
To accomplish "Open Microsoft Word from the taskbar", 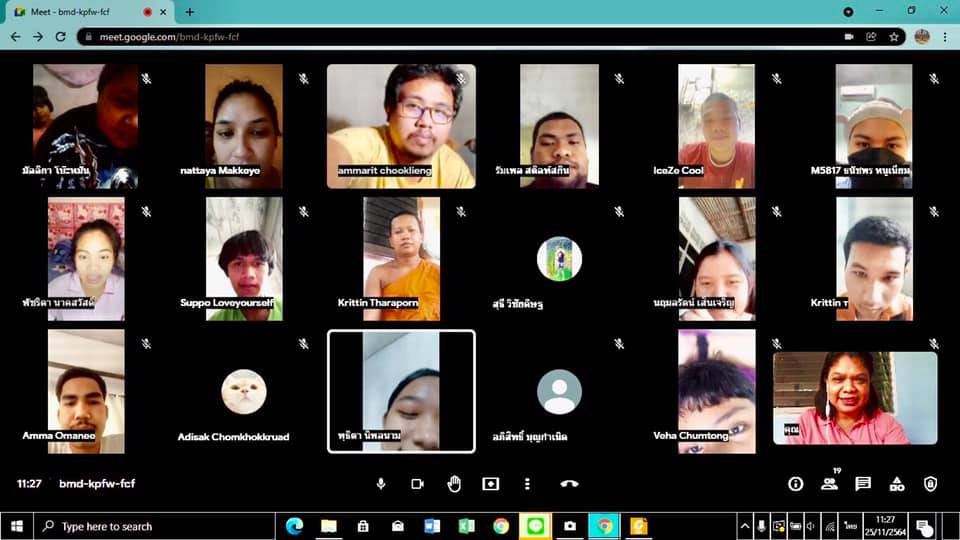I will (432, 526).
